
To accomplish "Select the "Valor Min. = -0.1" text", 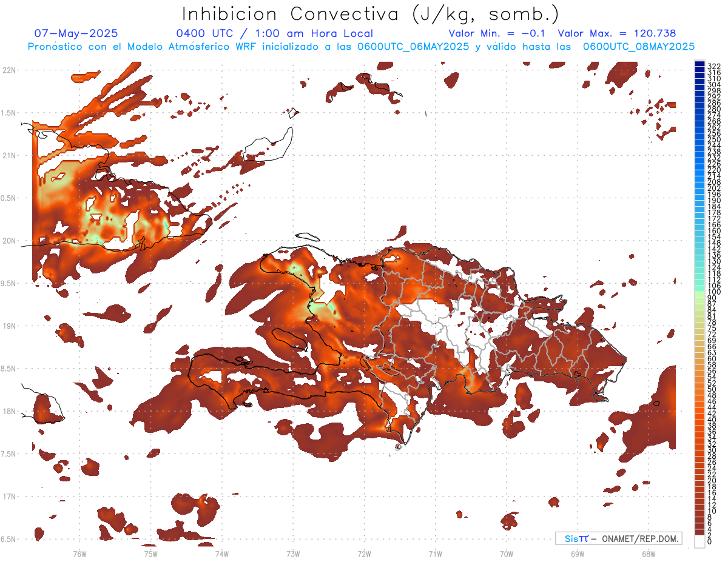I will point(497,33).
